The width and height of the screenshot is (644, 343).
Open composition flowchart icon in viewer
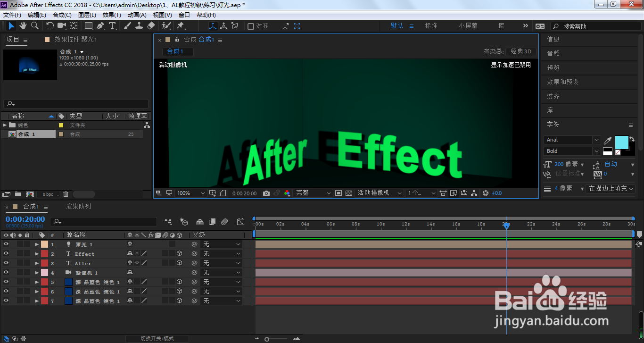point(475,193)
